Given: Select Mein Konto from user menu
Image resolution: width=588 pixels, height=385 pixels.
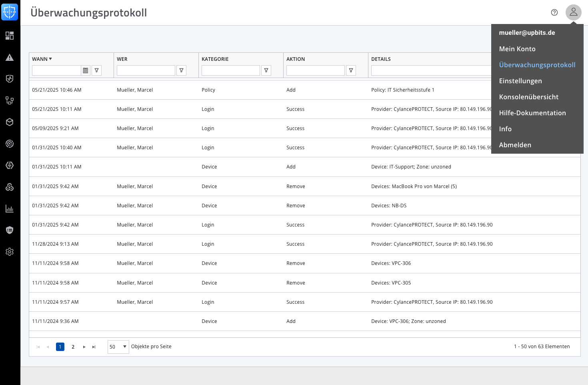Looking at the screenshot, I should tap(517, 49).
